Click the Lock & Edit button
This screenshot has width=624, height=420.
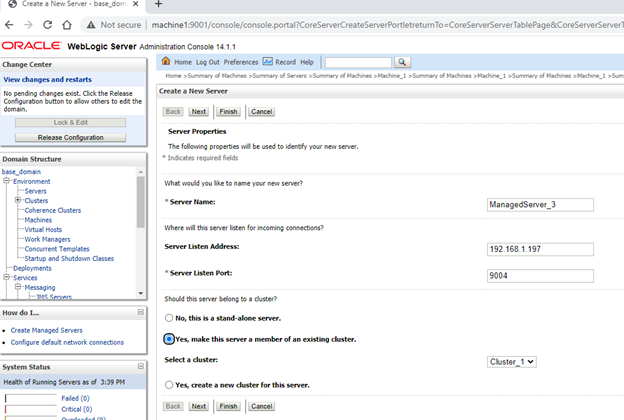pyautogui.click(x=70, y=122)
